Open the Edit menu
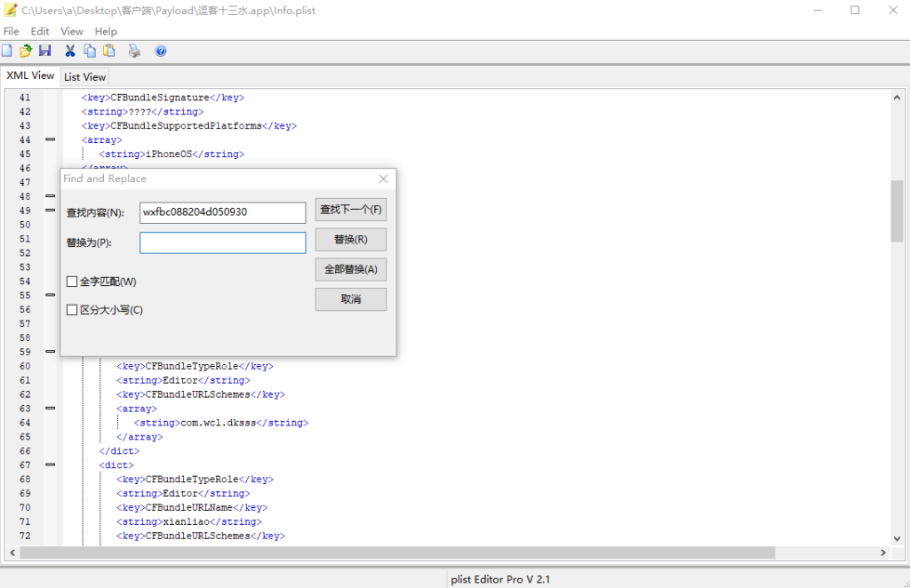910x588 pixels. coord(40,31)
